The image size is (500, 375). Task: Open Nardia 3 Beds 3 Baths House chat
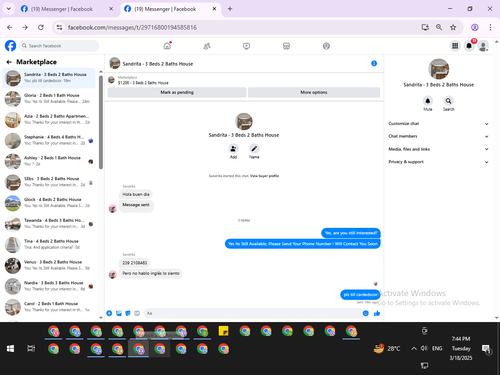pos(49,286)
